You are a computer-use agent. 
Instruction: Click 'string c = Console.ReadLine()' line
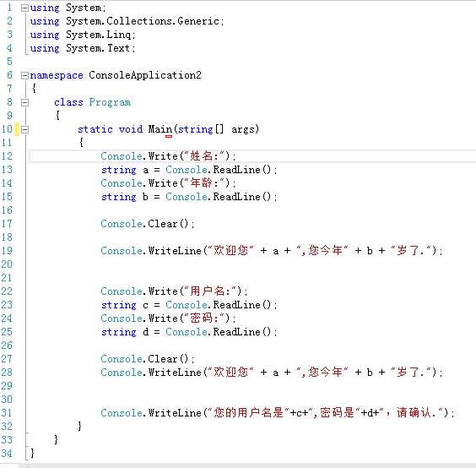click(x=189, y=305)
